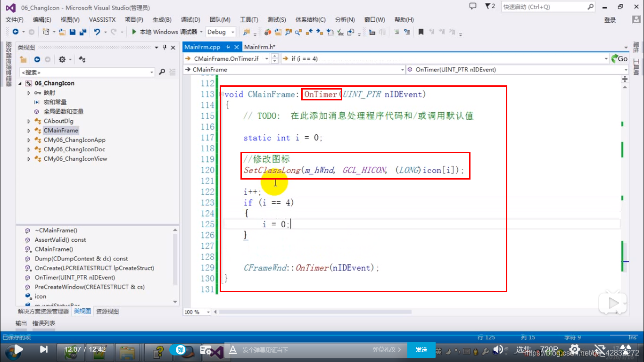644x362 pixels.
Task: Click inside the class view 搜索 search box
Action: [x=84, y=72]
